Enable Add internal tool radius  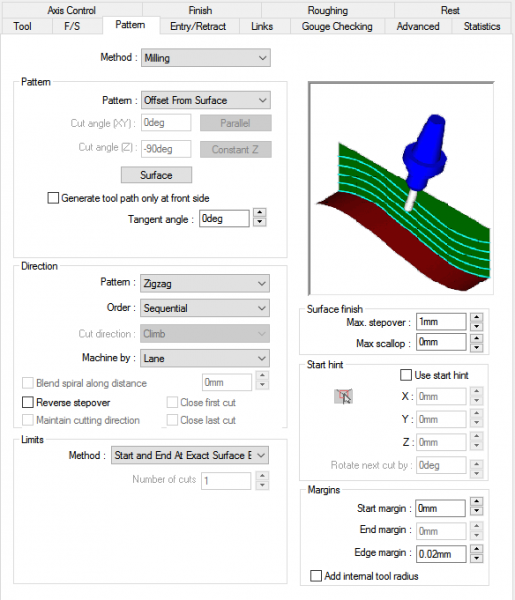click(x=316, y=576)
